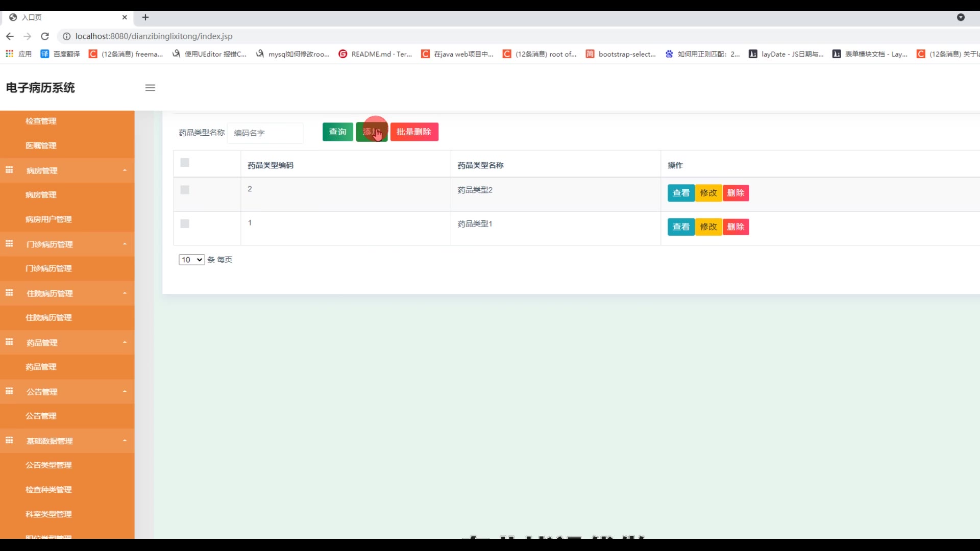
Task: Open the 应用 apps bookmark icon
Action: pyautogui.click(x=9, y=54)
